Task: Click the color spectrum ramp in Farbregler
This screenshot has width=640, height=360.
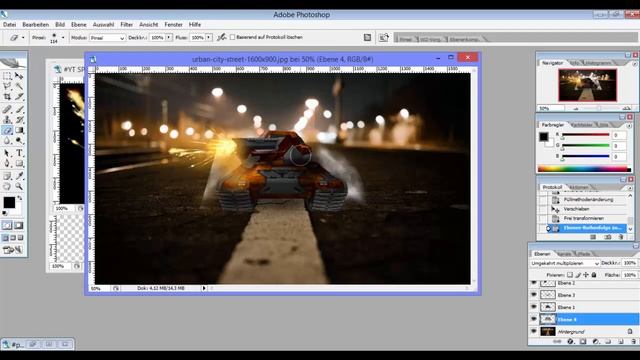Action: (584, 169)
